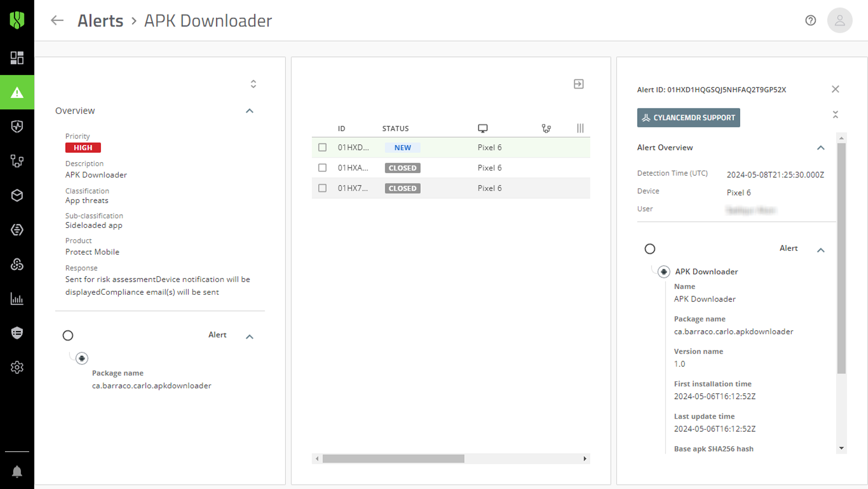868x489 pixels.
Task: Sort by the STATUS column header
Action: point(395,128)
